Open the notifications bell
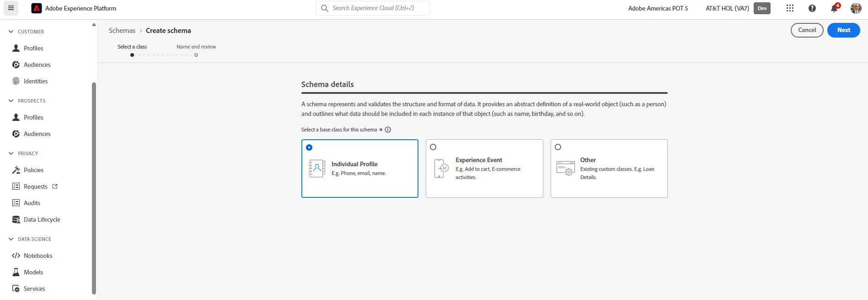Screen dimensions: 868x300 coord(834,8)
